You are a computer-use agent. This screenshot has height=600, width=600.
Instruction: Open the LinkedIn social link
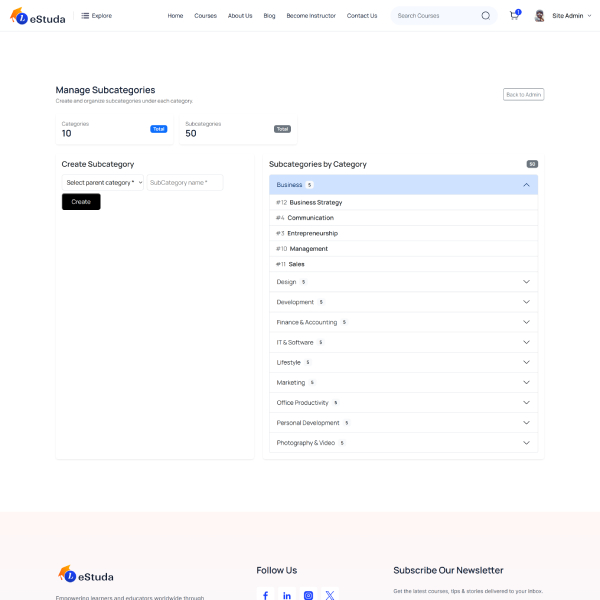coord(287,595)
